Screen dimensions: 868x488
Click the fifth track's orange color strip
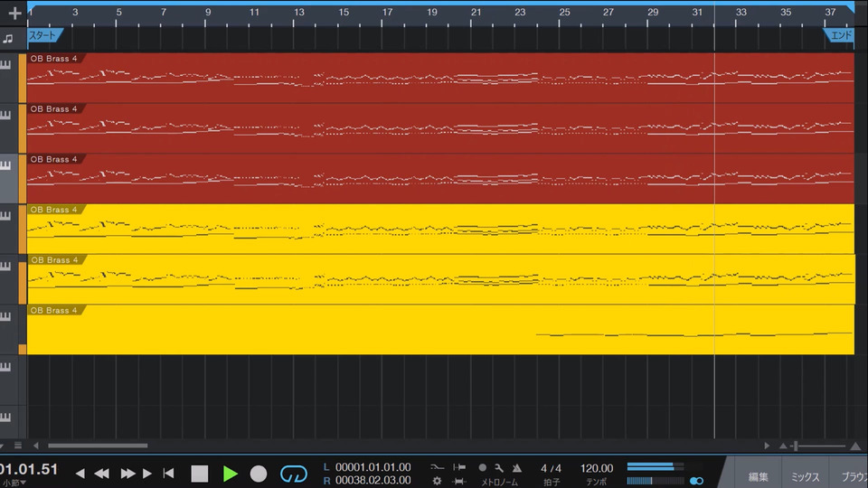point(23,283)
